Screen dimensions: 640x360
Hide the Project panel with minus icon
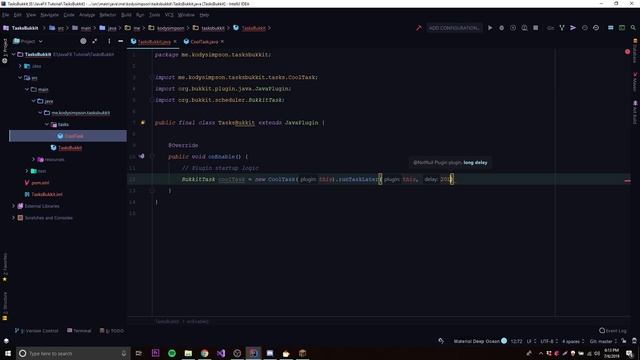(x=120, y=41)
